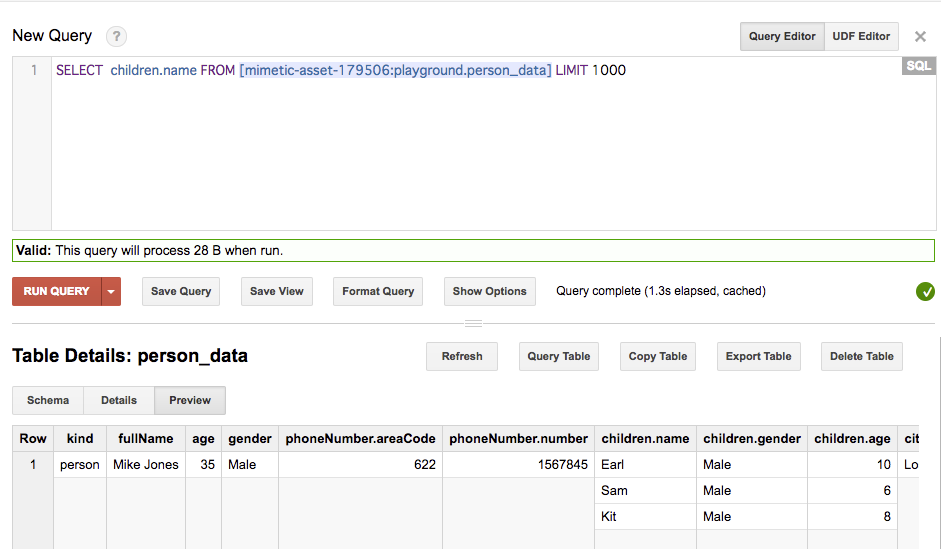Click inside the SQL query editor
Viewport: 941px width, 549px height.
pos(470,150)
